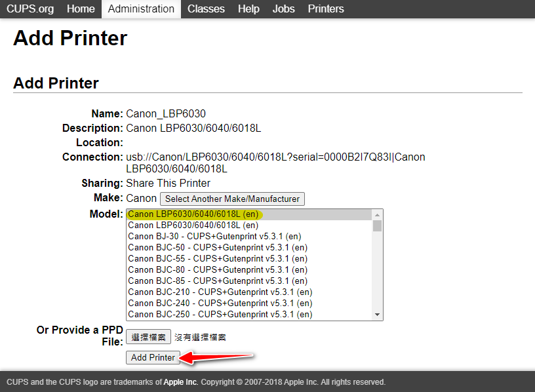Pick Canon BJC-210 from the model list

click(220, 292)
